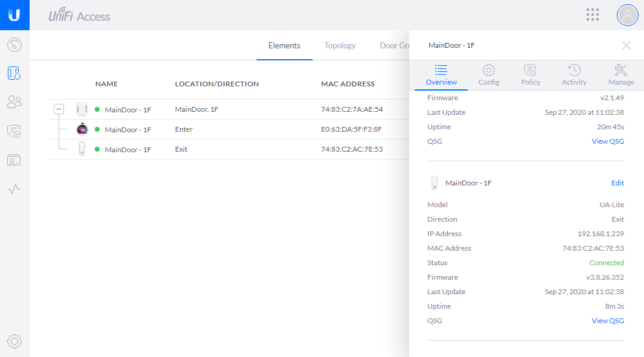This screenshot has width=644, height=357.
Task: Click the UA-Lite icon in the details panel
Action: (435, 183)
